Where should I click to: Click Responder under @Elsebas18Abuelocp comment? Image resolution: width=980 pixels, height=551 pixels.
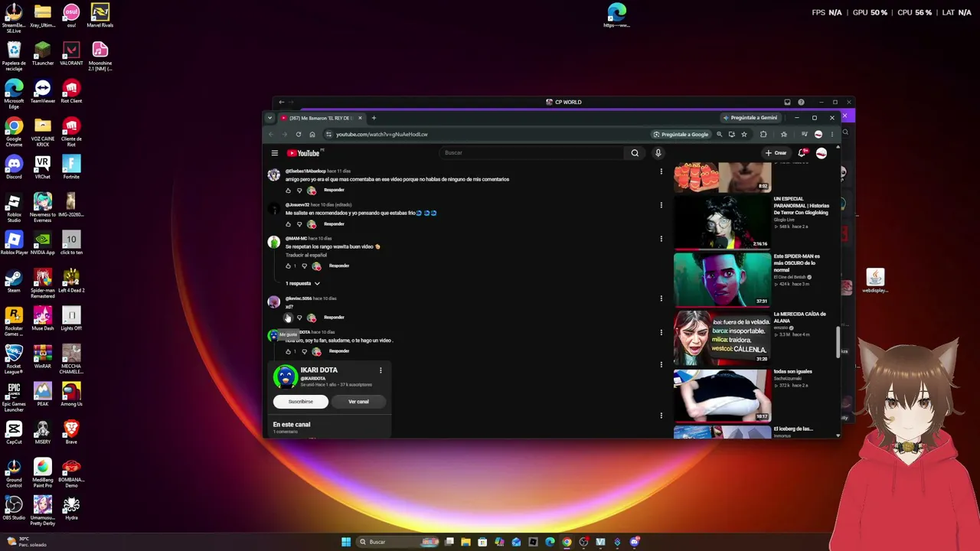334,191
